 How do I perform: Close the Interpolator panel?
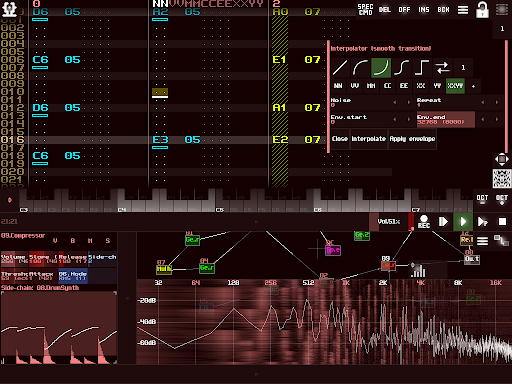coord(340,139)
